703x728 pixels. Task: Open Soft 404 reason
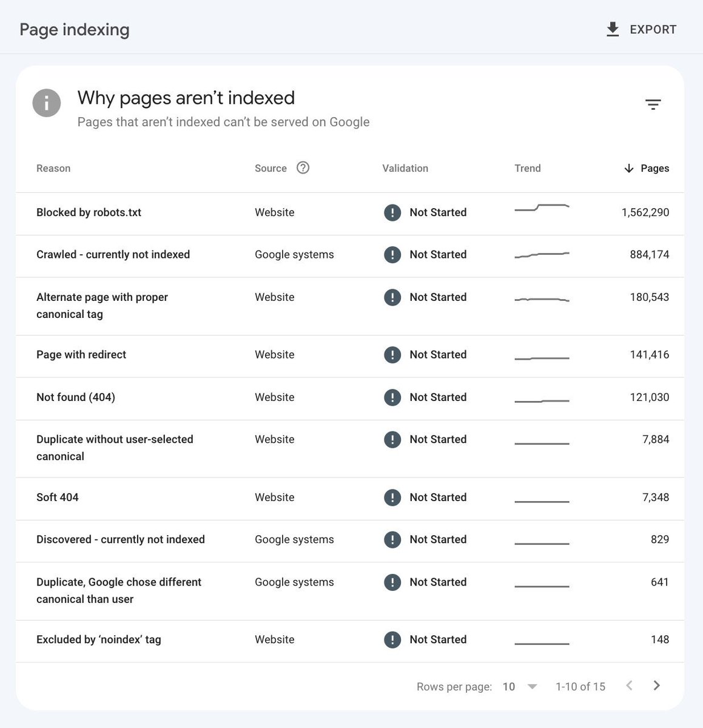coord(58,497)
